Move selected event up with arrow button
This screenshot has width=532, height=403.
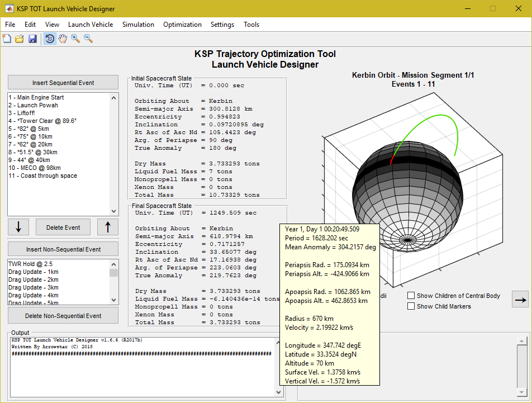pos(108,227)
